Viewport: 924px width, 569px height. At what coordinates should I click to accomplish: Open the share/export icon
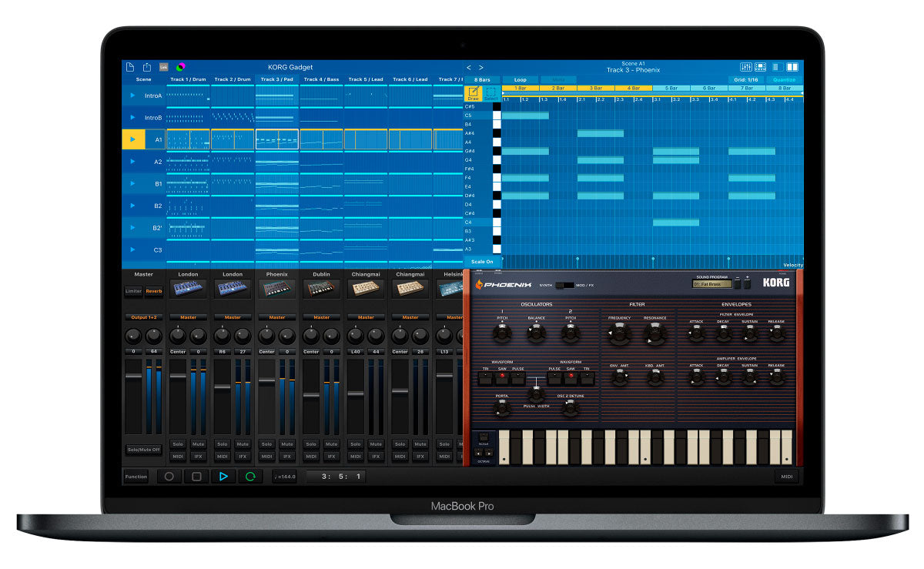click(146, 67)
